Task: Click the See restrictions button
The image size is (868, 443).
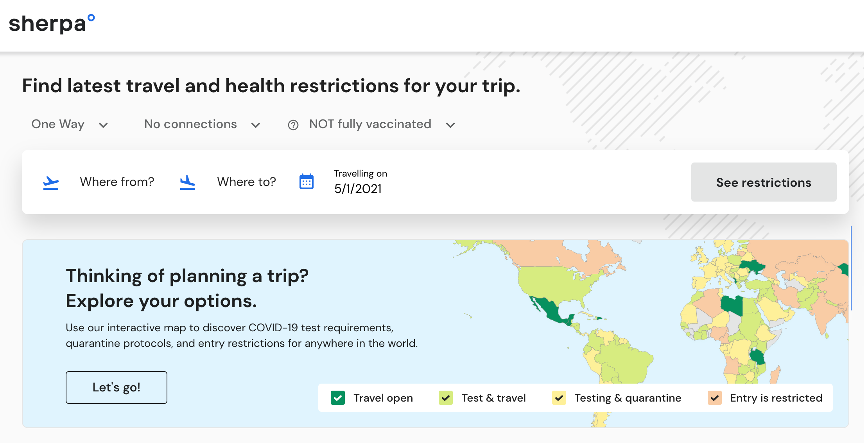Action: point(764,182)
